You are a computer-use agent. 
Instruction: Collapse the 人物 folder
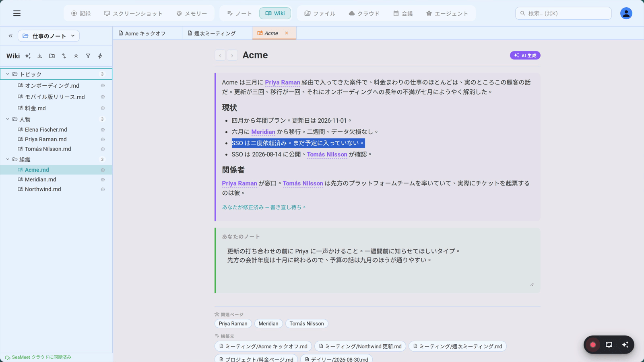(x=8, y=119)
